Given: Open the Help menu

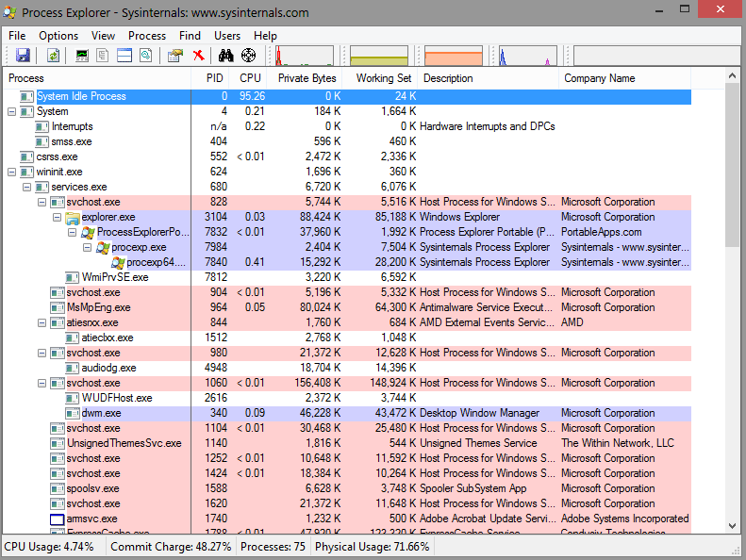Looking at the screenshot, I should coord(265,36).
